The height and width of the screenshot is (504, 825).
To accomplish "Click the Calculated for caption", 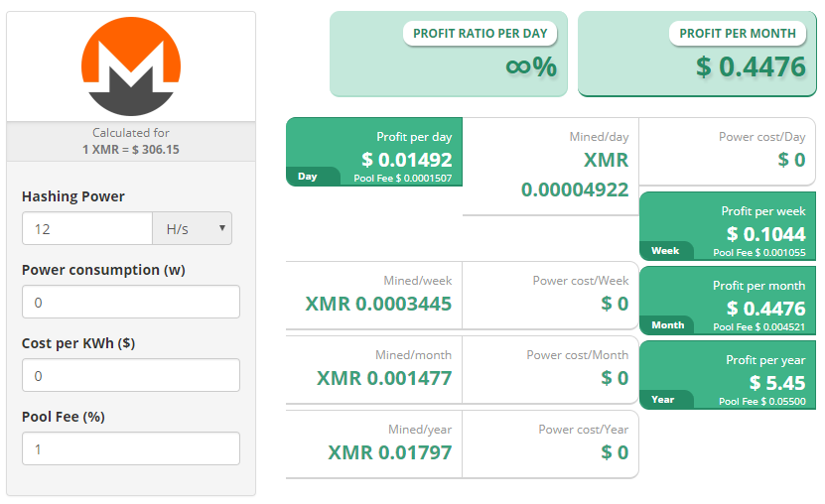I will (x=131, y=132).
